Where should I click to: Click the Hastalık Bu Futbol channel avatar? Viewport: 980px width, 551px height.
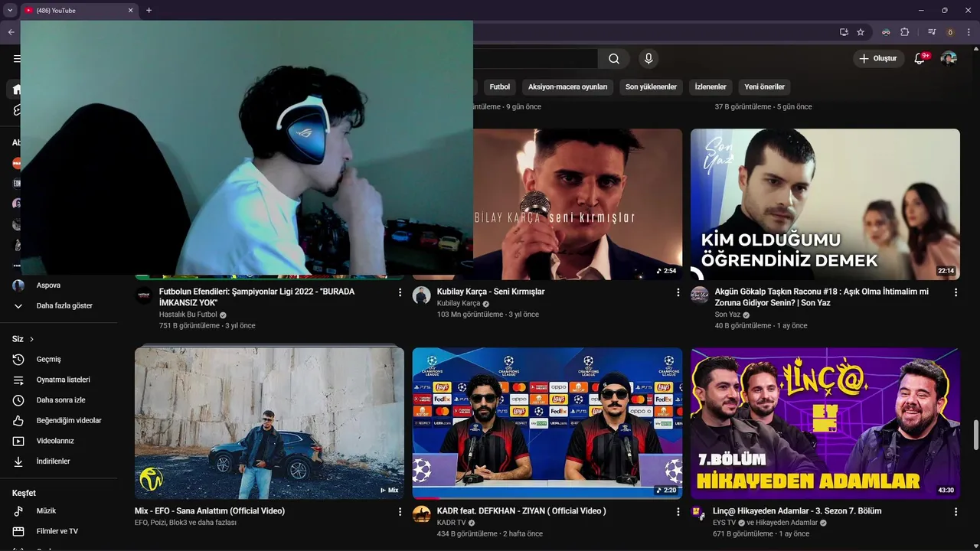click(144, 295)
